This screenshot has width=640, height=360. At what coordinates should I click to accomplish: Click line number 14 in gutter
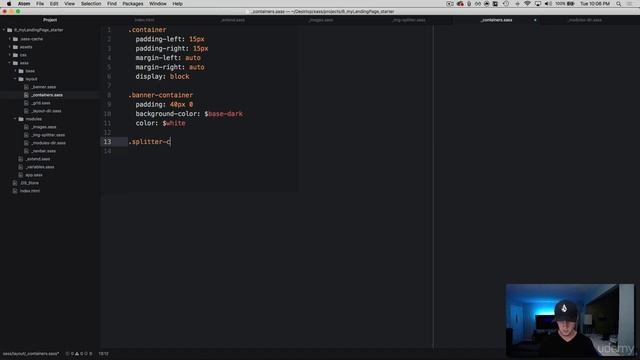tap(107, 151)
